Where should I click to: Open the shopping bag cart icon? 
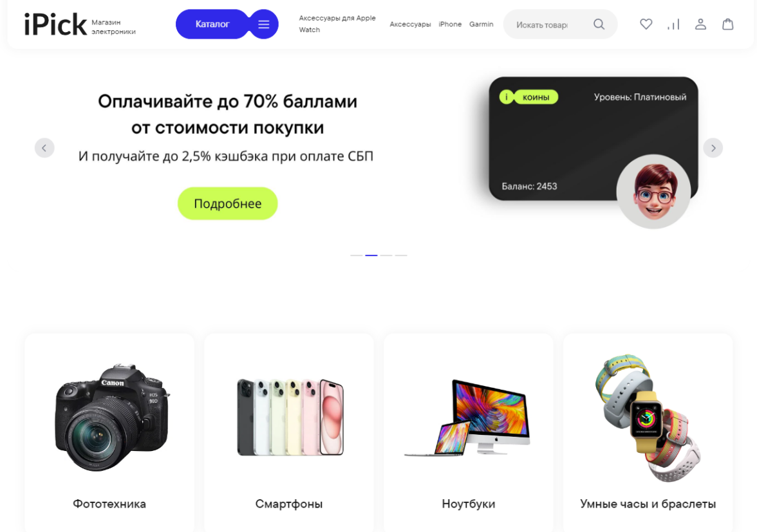coord(728,24)
